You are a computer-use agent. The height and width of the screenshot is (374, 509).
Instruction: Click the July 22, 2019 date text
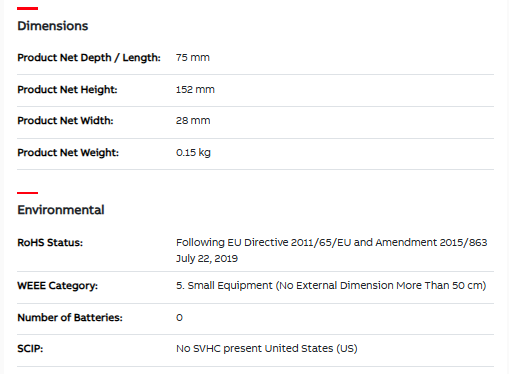coord(207,258)
